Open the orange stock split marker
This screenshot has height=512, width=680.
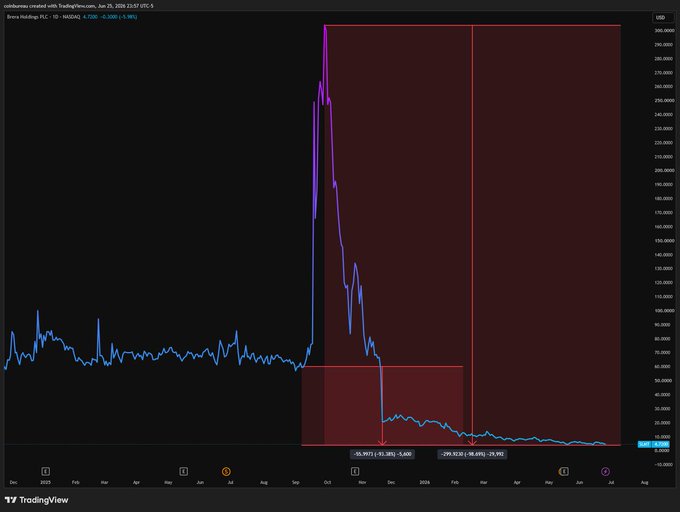pyautogui.click(x=226, y=471)
